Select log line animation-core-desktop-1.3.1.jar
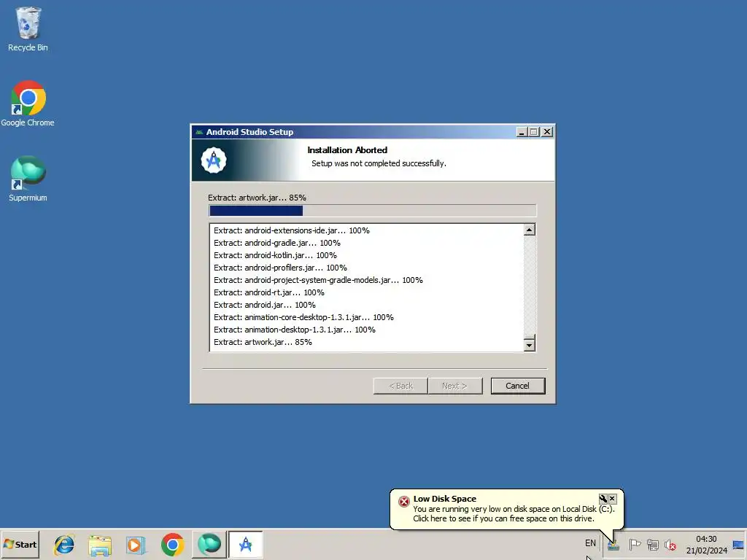Screen dimensions: 747x560 (303, 317)
